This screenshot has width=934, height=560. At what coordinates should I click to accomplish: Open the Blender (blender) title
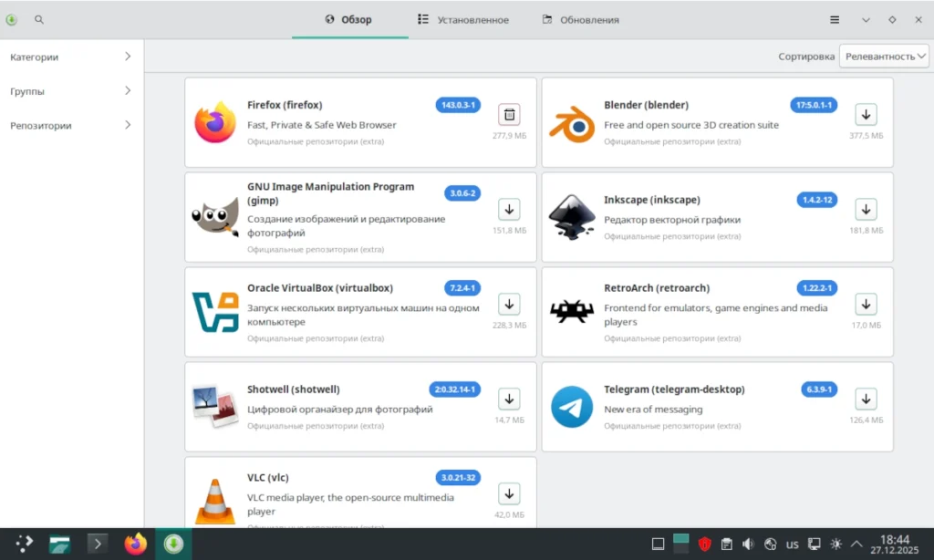click(x=647, y=105)
